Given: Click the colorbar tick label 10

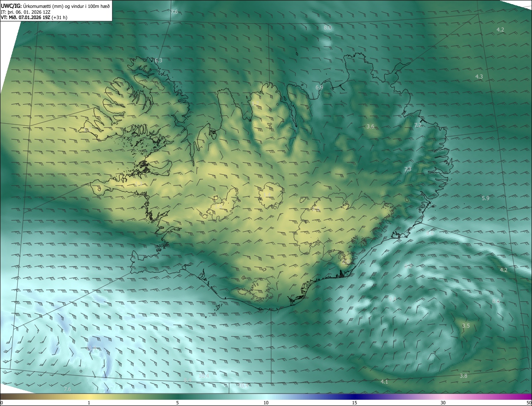Looking at the screenshot, I should [266, 403].
